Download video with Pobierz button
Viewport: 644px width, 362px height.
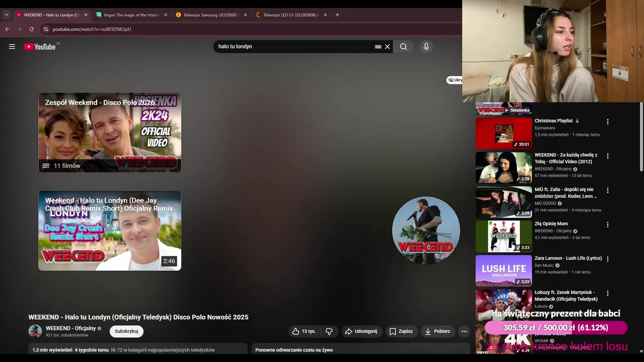pos(438,331)
